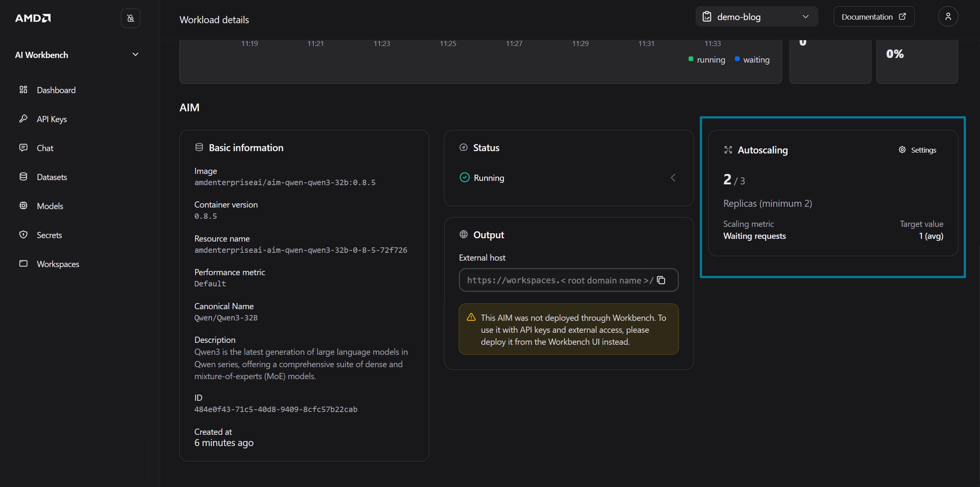
Task: Click the Secrets shield icon
Action: pos(23,235)
